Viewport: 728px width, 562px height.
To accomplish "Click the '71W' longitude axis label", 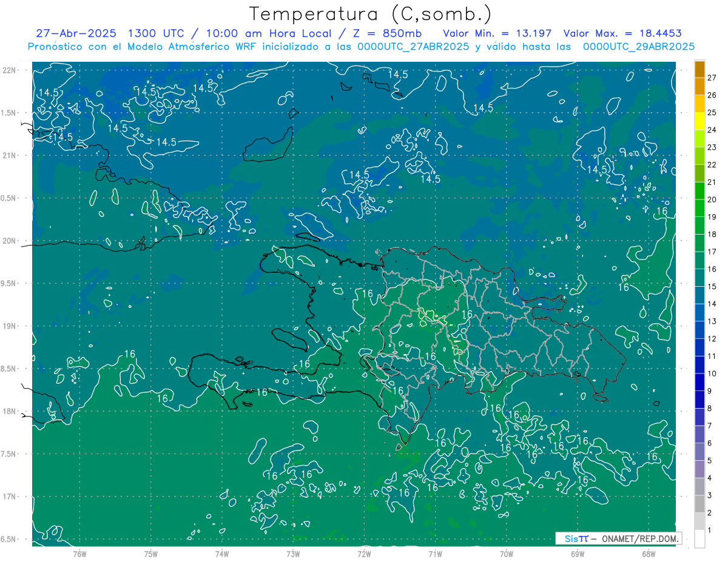I will [435, 554].
